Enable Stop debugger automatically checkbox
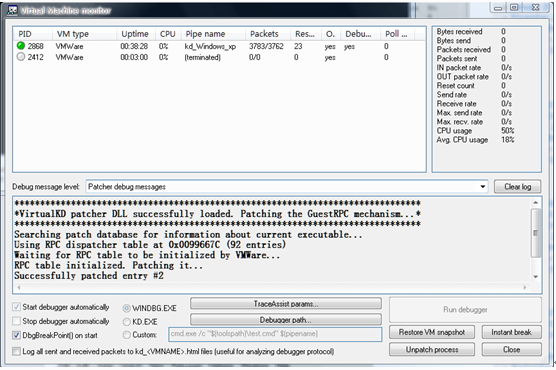Image resolution: width=556 pixels, height=370 pixels. coord(16,321)
